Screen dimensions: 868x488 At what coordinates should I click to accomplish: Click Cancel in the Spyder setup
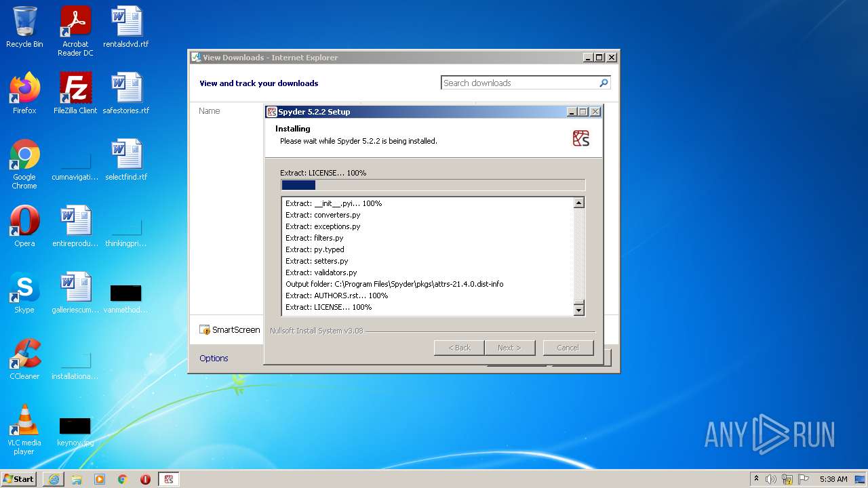[x=568, y=348]
